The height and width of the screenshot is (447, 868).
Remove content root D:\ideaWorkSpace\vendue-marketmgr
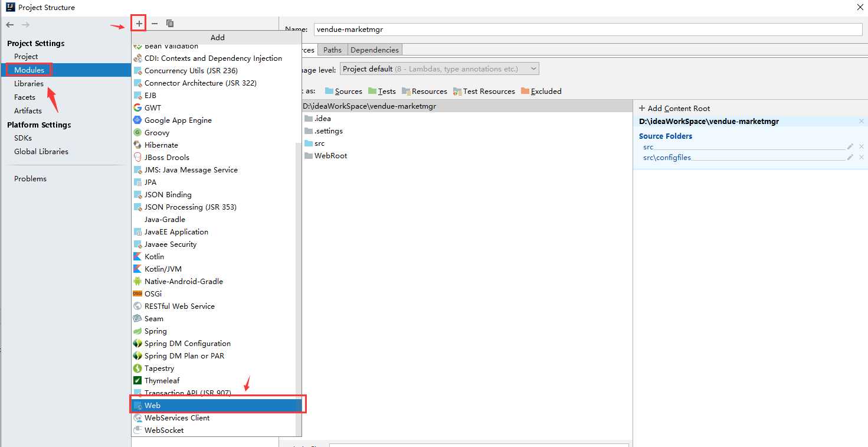pos(862,121)
